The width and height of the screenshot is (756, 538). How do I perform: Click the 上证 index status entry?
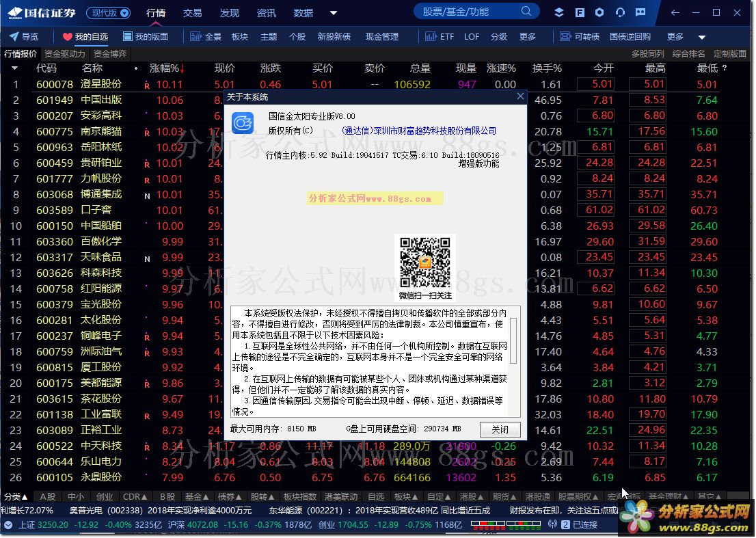tap(92, 525)
